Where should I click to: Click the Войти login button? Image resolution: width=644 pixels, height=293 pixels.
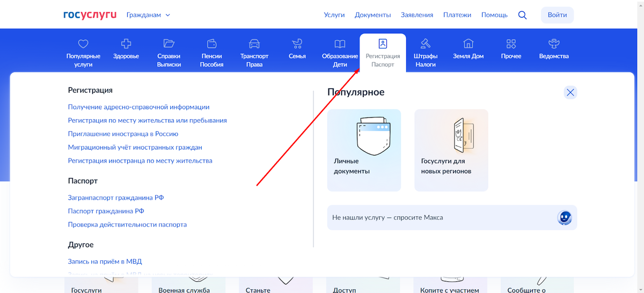557,15
